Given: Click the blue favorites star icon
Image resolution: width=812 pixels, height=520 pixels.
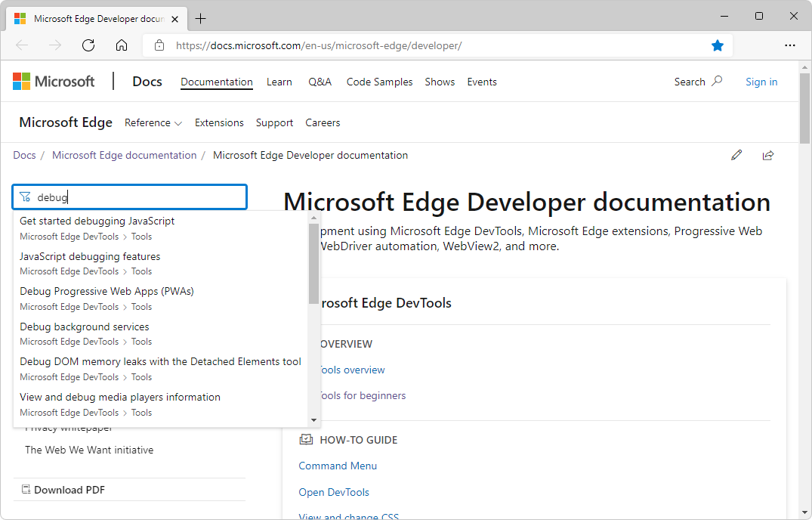Looking at the screenshot, I should pyautogui.click(x=718, y=45).
